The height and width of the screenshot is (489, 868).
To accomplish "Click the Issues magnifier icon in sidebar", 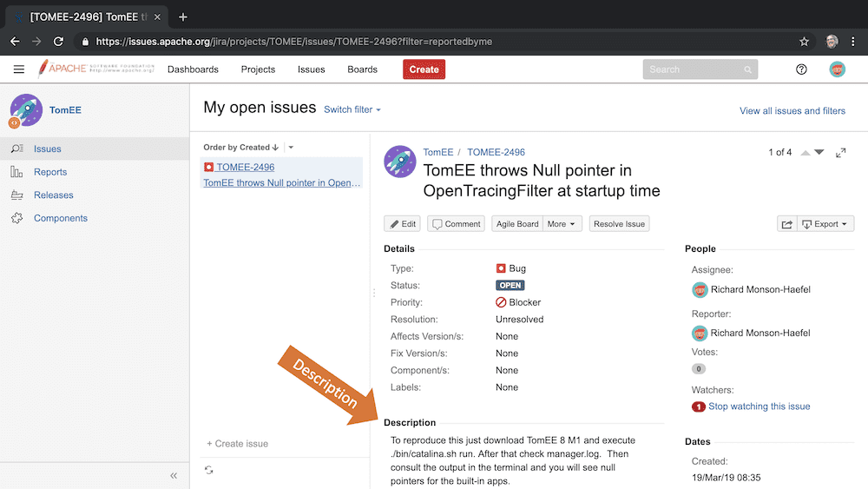I will pos(17,149).
